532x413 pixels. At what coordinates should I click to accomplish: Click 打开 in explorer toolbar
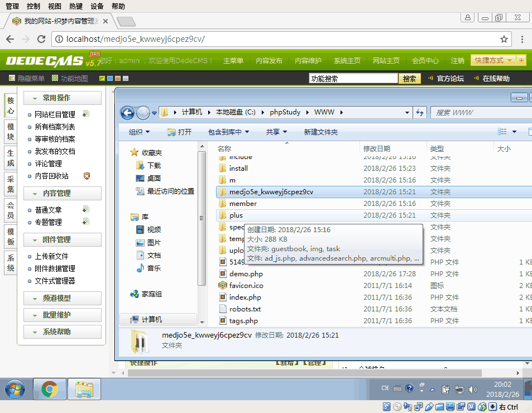[180, 132]
